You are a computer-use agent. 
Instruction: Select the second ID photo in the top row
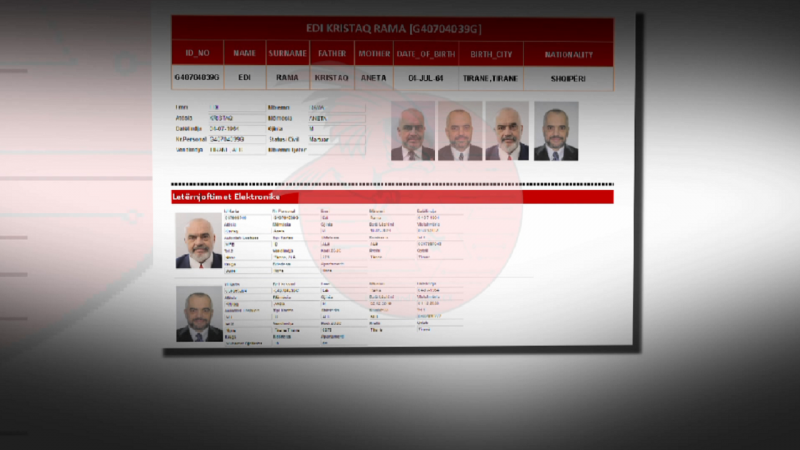click(x=459, y=131)
